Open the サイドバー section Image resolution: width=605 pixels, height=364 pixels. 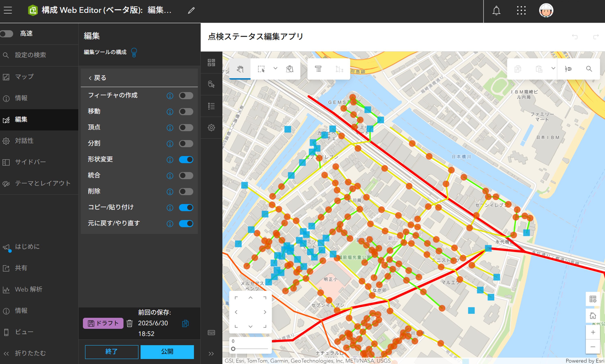click(39, 162)
